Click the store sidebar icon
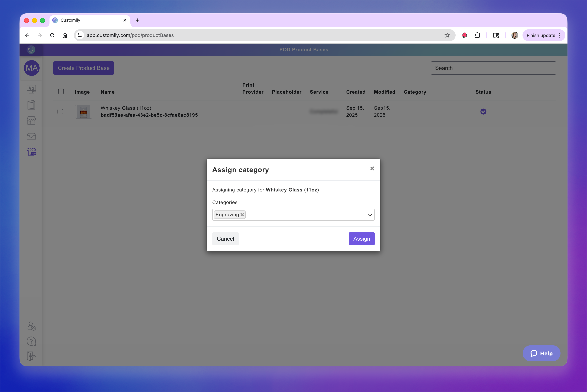587x392 pixels. 31,120
